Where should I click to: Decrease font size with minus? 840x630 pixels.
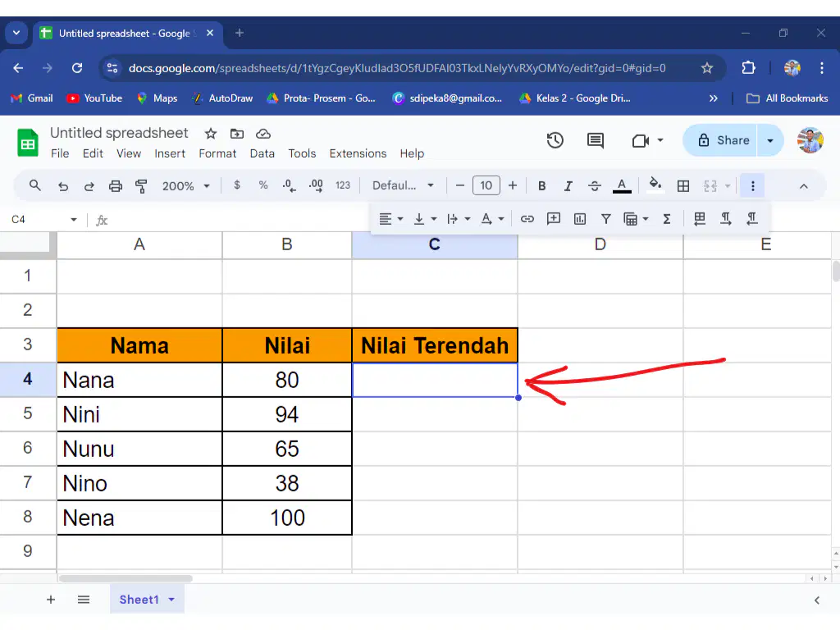click(x=459, y=185)
